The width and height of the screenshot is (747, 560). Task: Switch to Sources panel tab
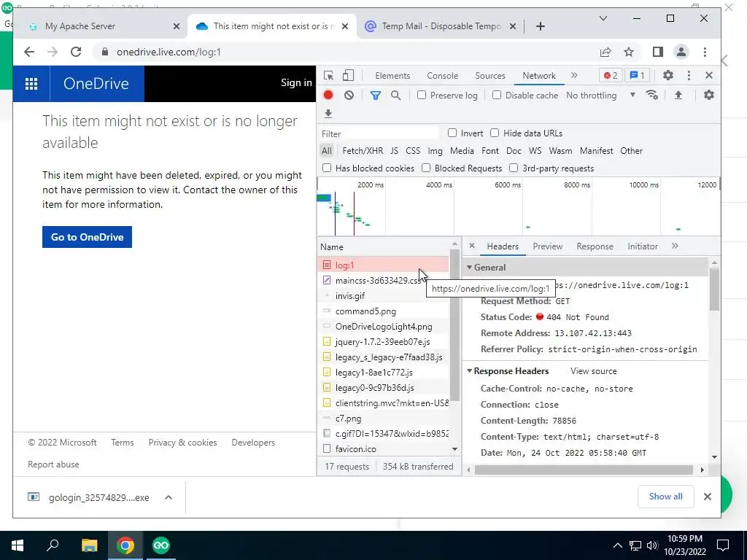(x=489, y=76)
